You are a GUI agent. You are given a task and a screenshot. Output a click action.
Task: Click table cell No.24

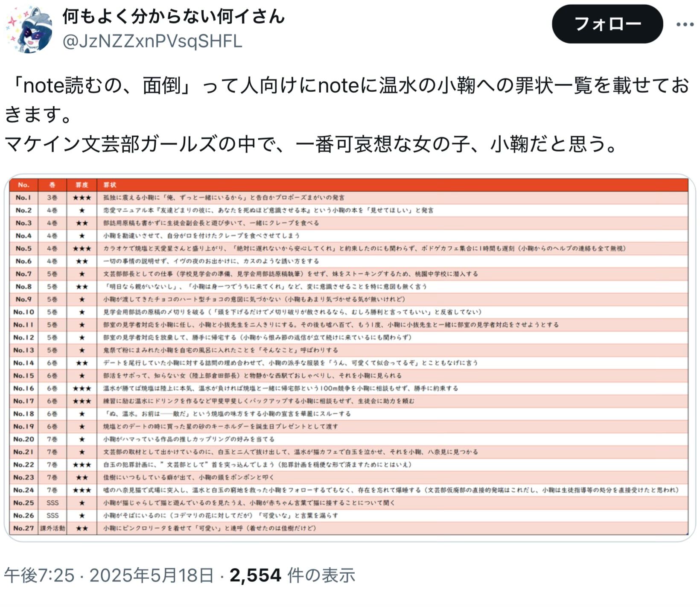[23, 490]
